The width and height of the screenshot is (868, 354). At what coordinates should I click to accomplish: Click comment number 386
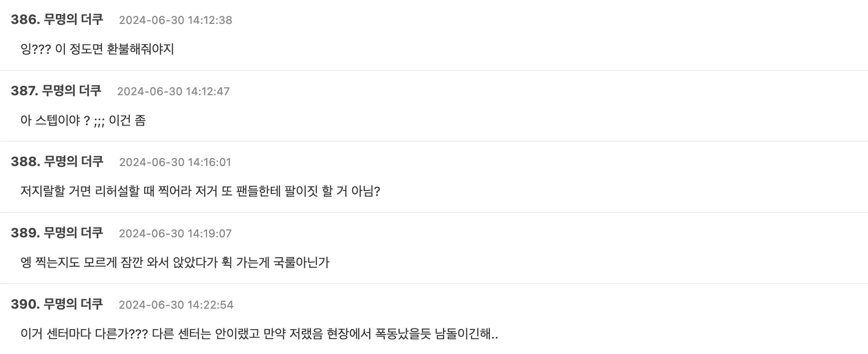pos(25,19)
